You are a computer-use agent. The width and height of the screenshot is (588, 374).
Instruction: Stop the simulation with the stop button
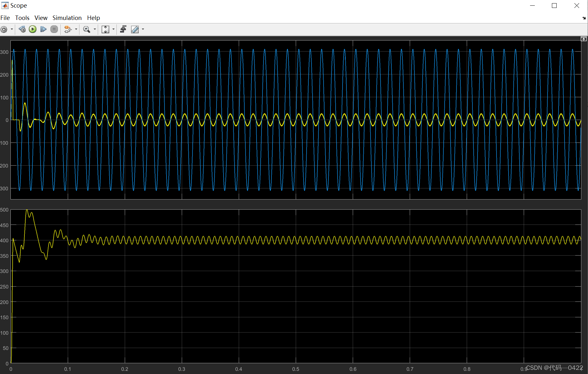(54, 29)
